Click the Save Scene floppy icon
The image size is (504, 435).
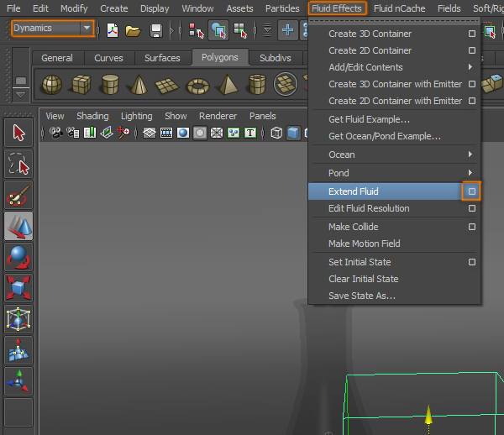tap(156, 30)
